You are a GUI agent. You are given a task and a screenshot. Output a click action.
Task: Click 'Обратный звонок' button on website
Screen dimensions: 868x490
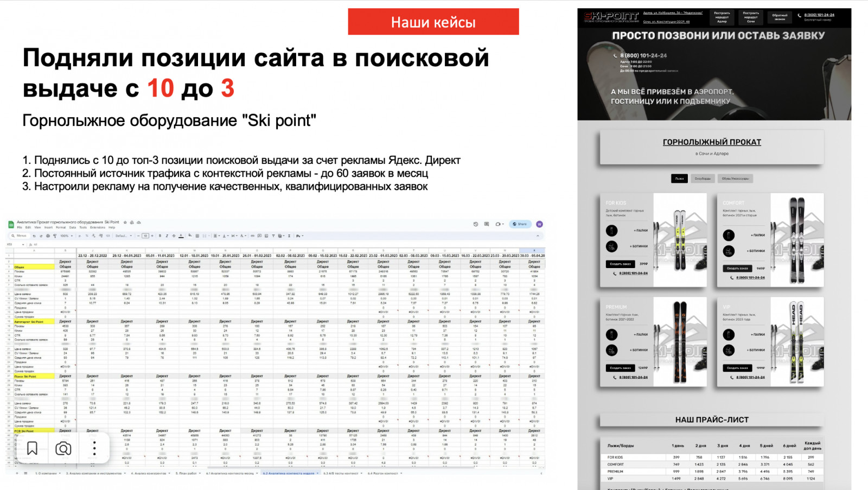780,17
